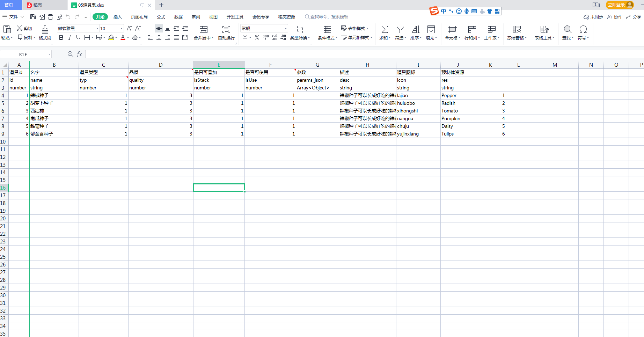Click the fx insert function icon
Screen dimensions: 644x337
tap(80, 54)
